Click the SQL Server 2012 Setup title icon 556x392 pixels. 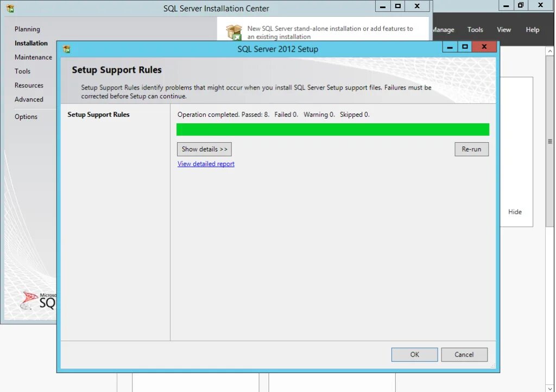(66, 49)
